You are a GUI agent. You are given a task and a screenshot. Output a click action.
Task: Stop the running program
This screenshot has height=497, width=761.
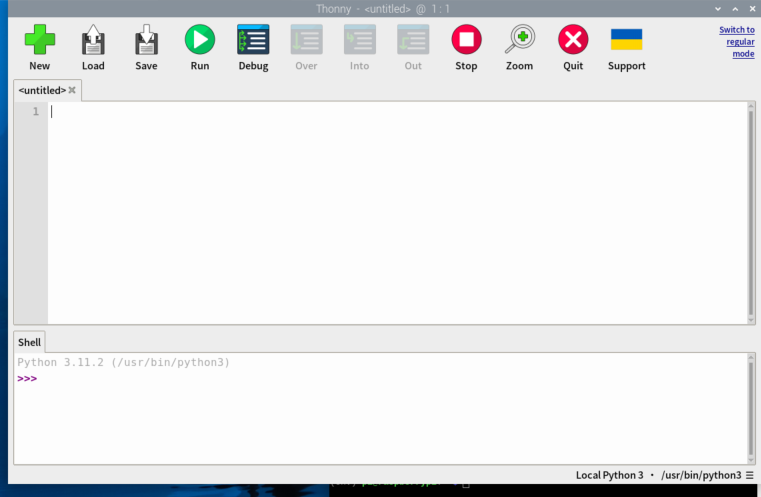pos(466,39)
